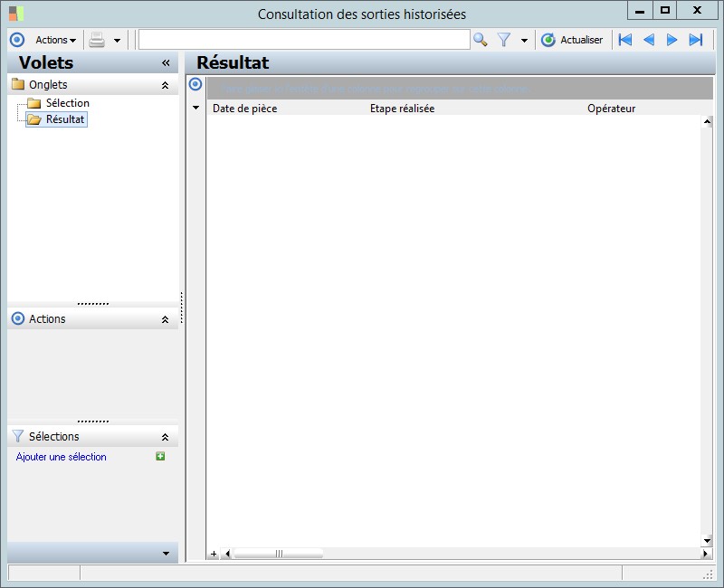This screenshot has height=588, width=724.
Task: Go to last record arrow
Action: click(x=695, y=40)
